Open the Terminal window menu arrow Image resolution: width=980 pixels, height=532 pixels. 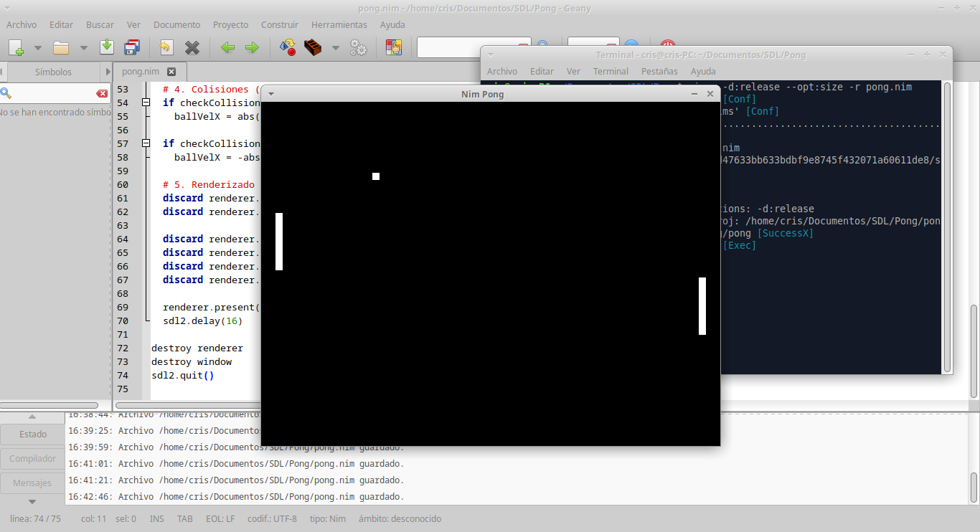(490, 54)
